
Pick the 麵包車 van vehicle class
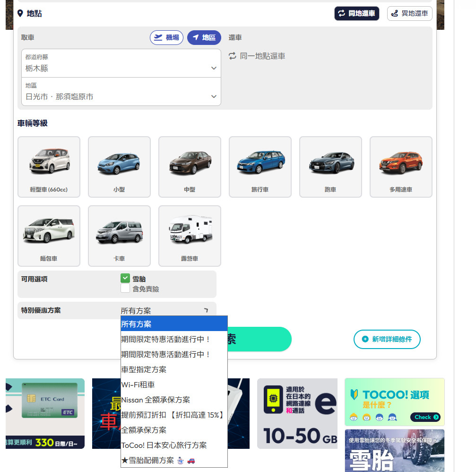tap(49, 236)
